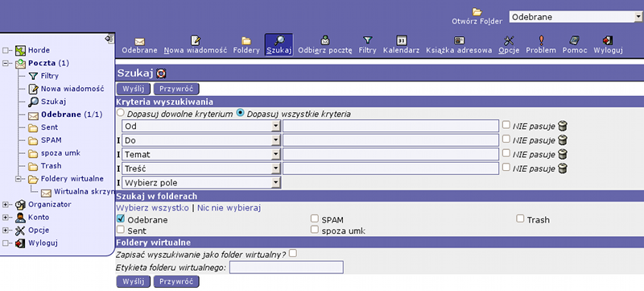The height and width of the screenshot is (291, 644).
Task: Collapse the Foldery wirtualne tree node
Action: [x=18, y=179]
